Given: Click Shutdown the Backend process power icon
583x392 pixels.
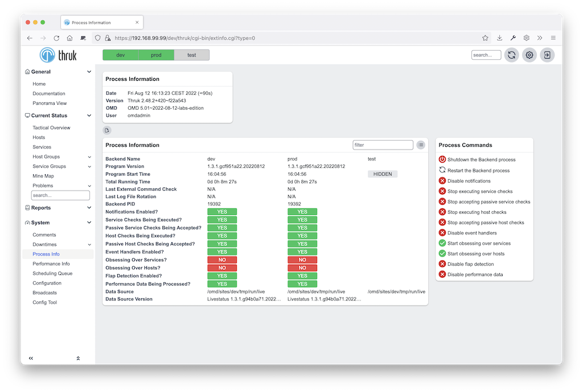Looking at the screenshot, I should click(442, 159).
